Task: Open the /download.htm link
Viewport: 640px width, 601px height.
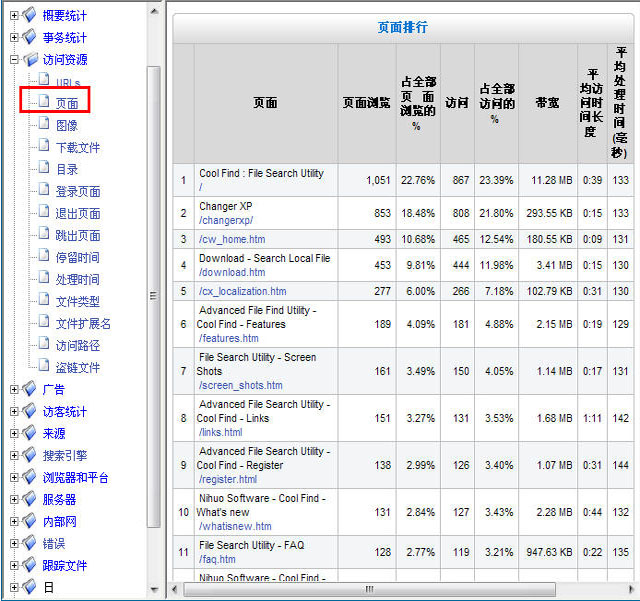Action: [x=232, y=272]
